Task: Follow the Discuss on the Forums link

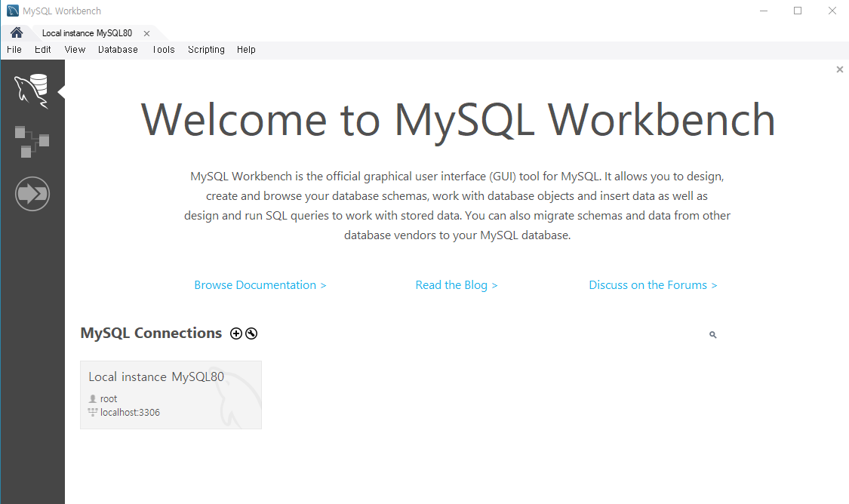Action: 653,285
